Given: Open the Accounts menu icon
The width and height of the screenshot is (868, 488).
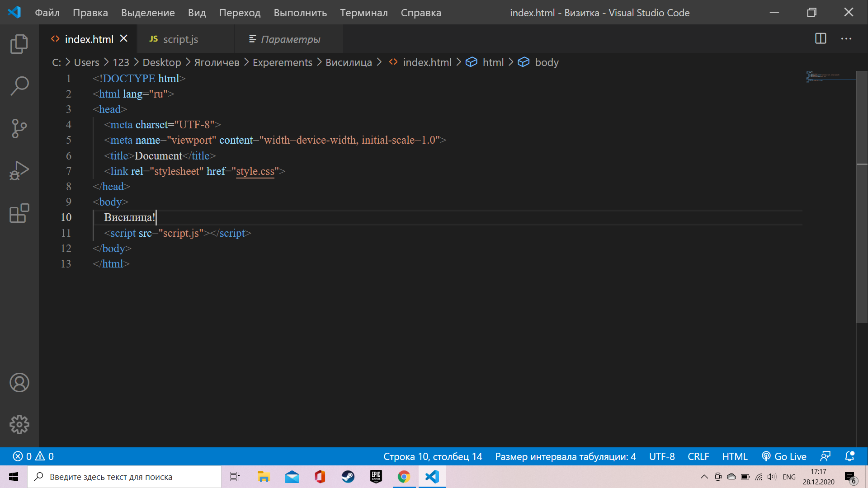Looking at the screenshot, I should click(19, 383).
